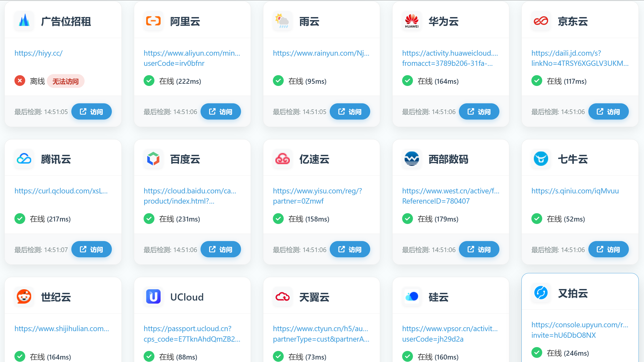Open the yisu.com partner link
The image size is (644, 362).
tap(318, 196)
